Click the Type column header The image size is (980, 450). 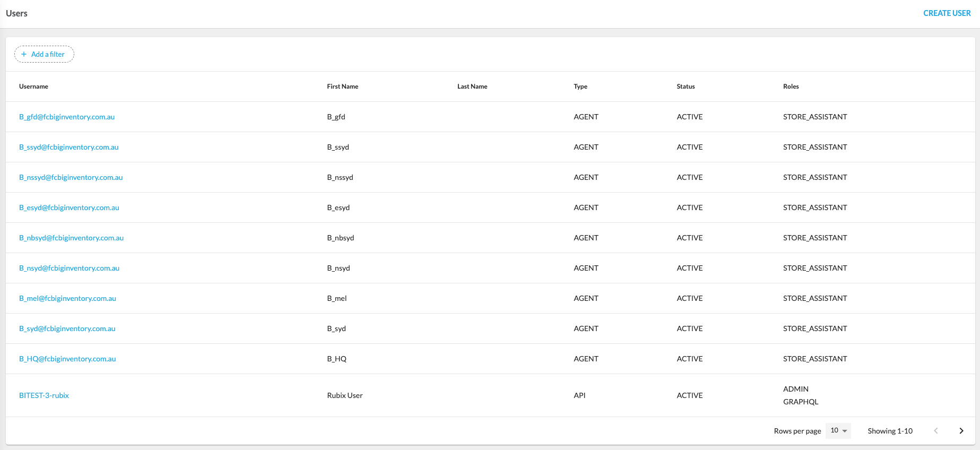coord(580,86)
